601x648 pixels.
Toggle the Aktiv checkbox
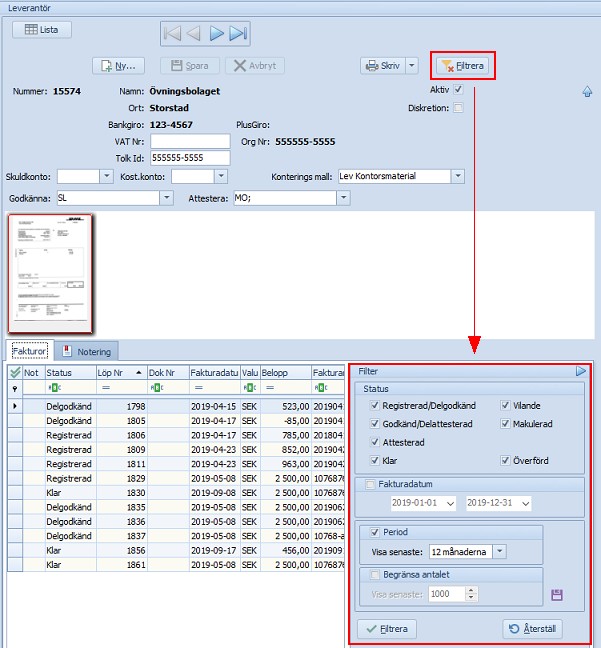coord(458,89)
